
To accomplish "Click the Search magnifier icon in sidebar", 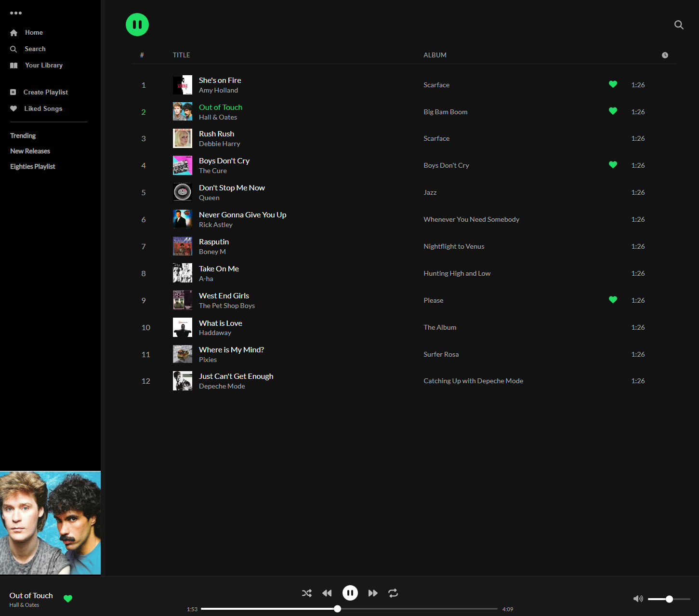I will pos(13,49).
